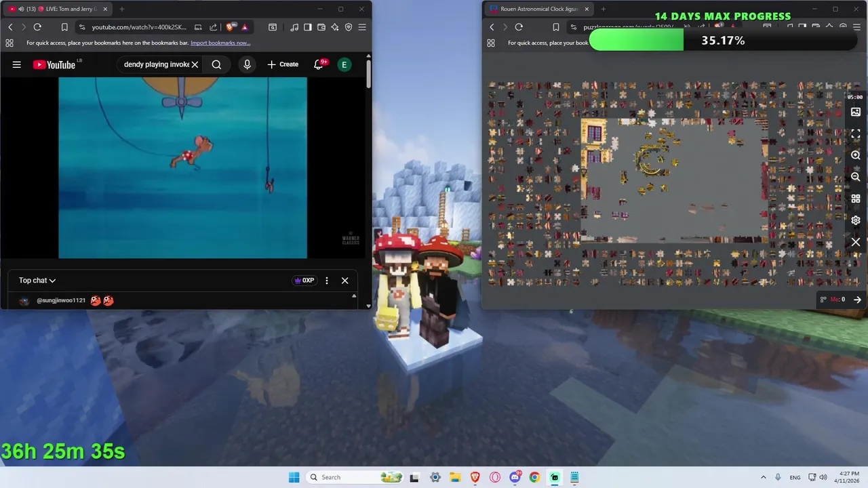This screenshot has height=488, width=868.
Task: Toggle puzzle fullscreen mode
Action: [x=856, y=134]
